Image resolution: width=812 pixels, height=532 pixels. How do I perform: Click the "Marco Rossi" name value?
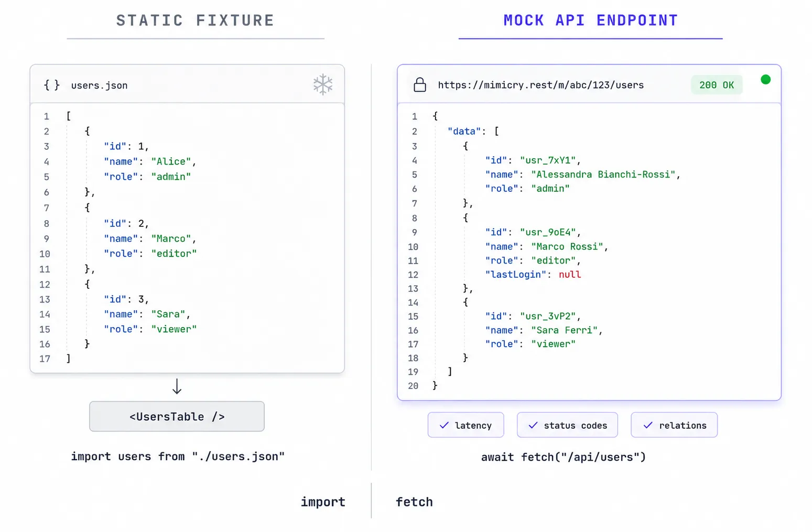pyautogui.click(x=567, y=246)
